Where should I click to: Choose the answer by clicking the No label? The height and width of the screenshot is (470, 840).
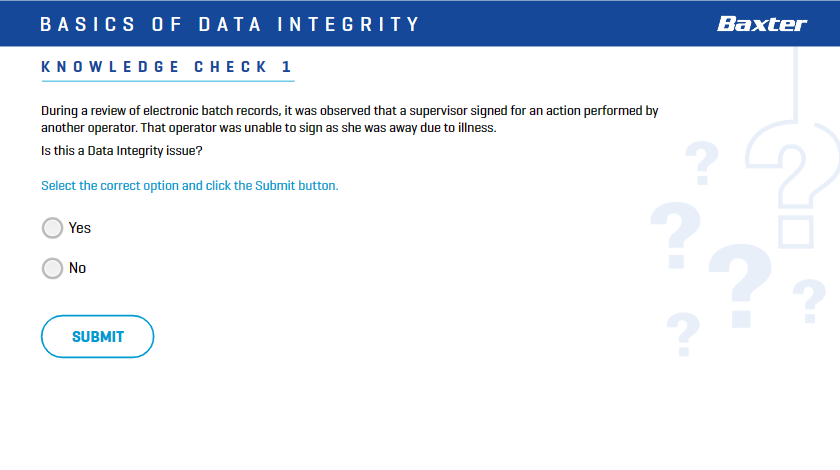tap(77, 268)
